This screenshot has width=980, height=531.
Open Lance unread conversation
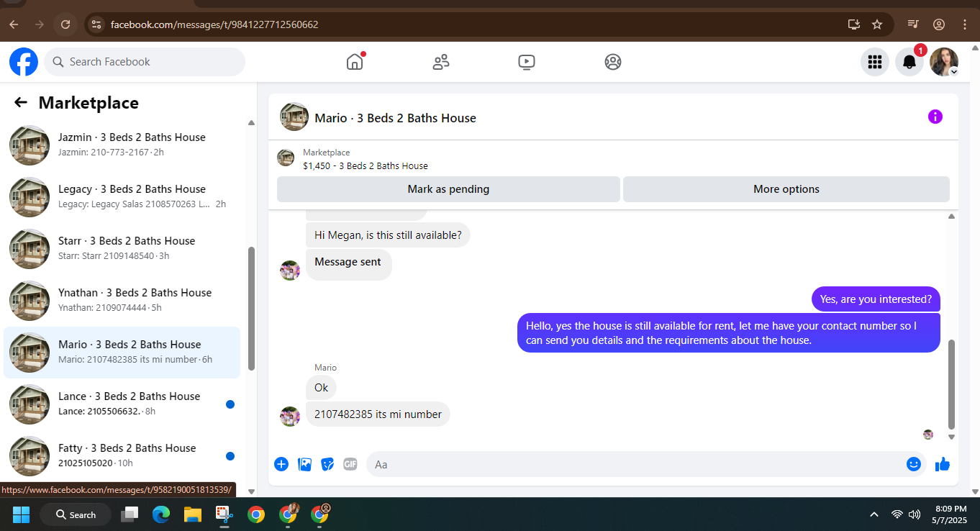coord(122,404)
